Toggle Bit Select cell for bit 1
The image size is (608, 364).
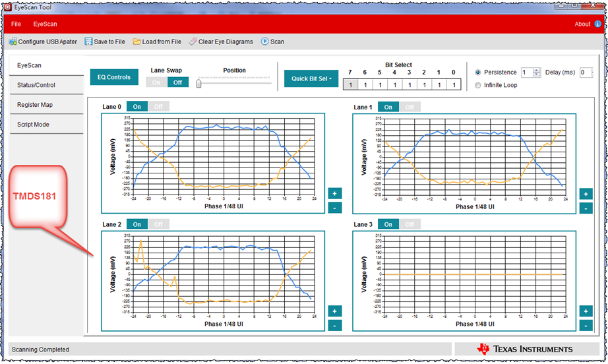439,84
